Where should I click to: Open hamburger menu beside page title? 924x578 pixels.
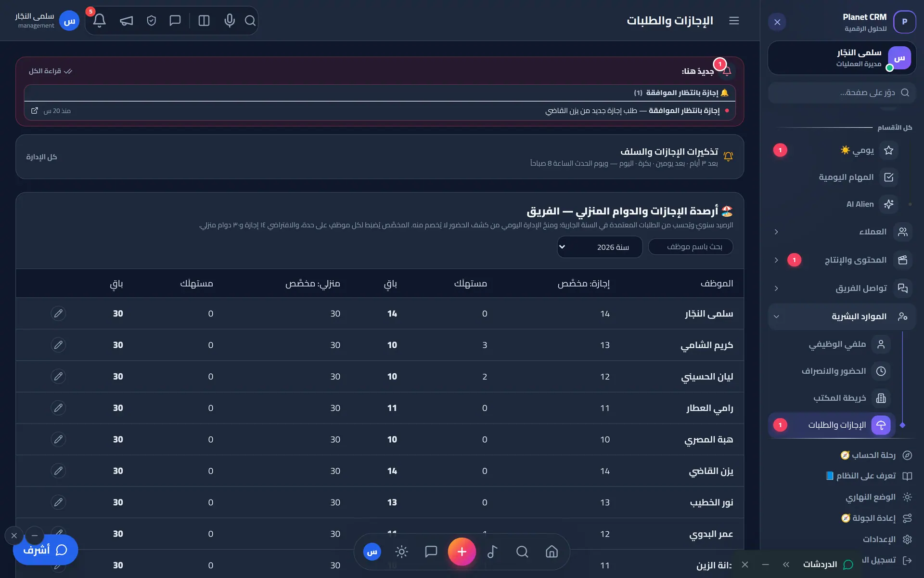[x=734, y=21]
